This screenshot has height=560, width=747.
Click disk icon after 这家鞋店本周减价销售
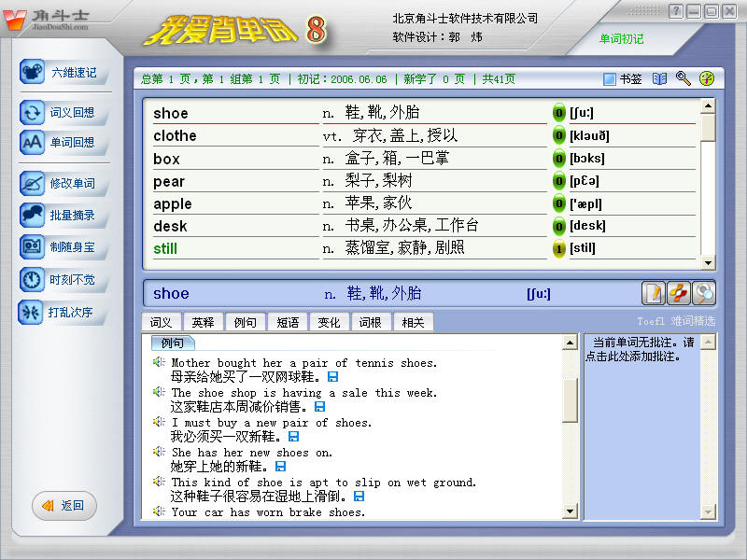point(319,407)
